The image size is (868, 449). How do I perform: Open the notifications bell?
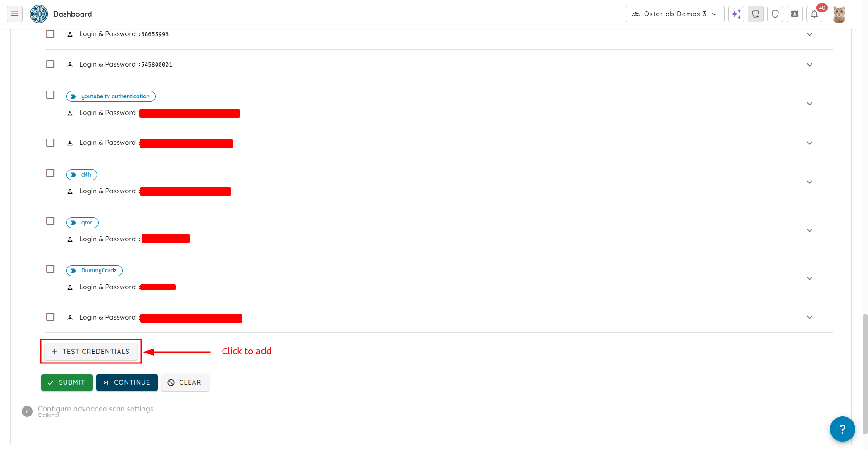814,14
